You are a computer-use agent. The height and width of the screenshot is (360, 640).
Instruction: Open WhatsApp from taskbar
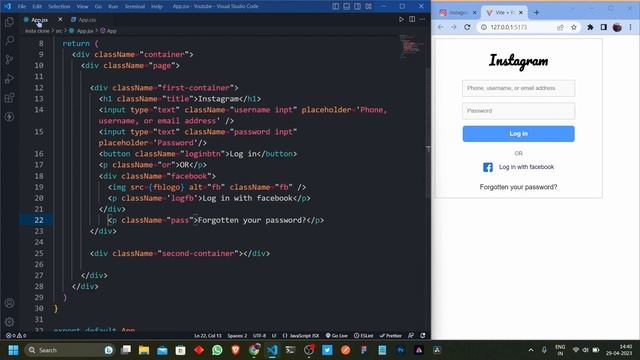pos(217,350)
